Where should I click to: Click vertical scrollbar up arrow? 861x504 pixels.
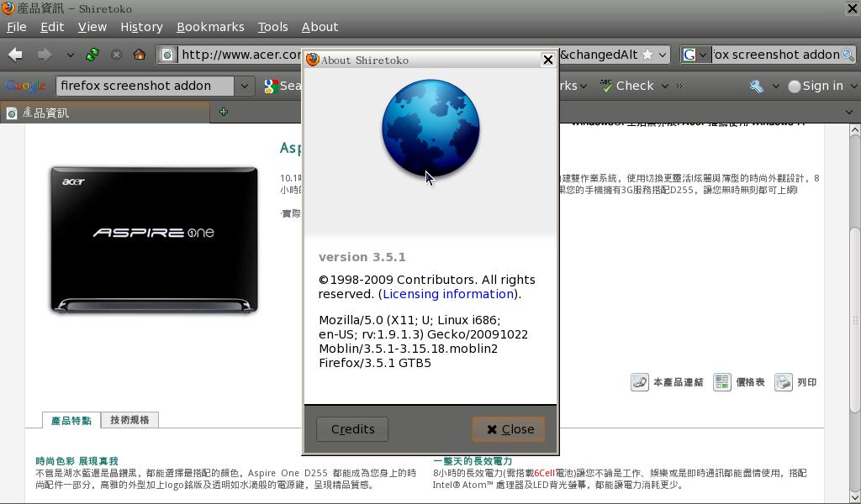(855, 130)
